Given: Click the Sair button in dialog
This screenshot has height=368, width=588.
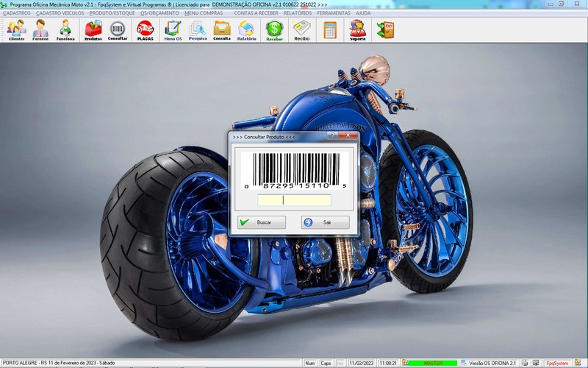Looking at the screenshot, I should (325, 222).
